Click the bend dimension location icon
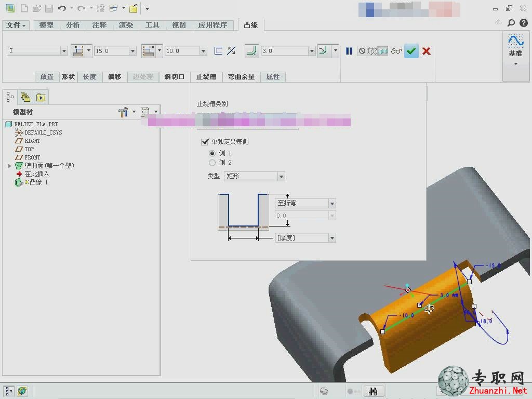 coord(324,51)
